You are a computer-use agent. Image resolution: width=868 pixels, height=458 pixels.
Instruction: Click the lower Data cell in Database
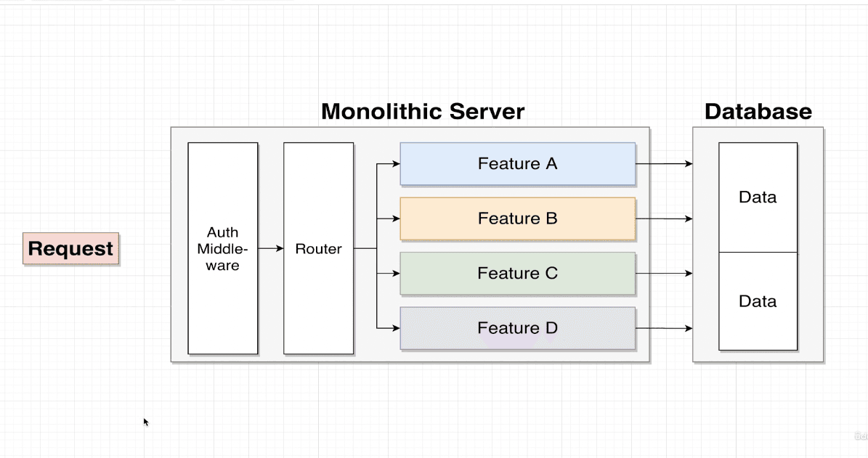758,301
